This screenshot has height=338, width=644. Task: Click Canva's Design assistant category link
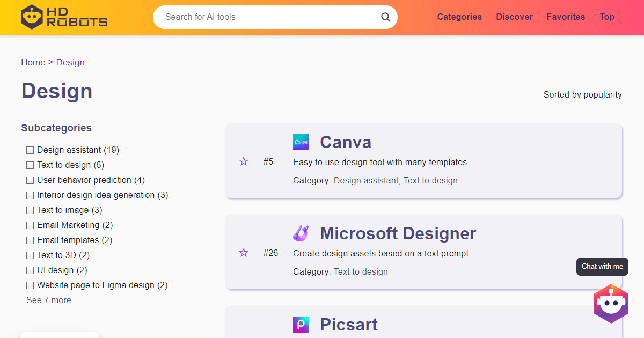pos(366,180)
